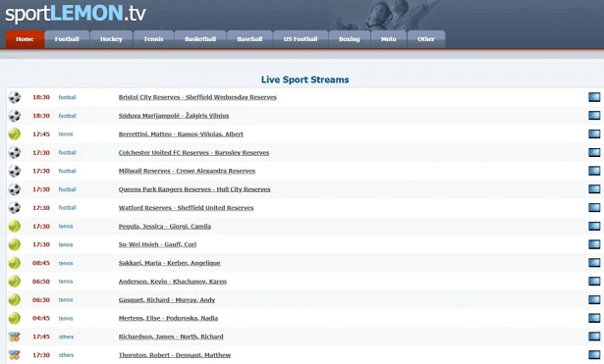Click soccer ball icon beside Sūduva Marijampolė
Image resolution: width=604 pixels, height=364 pixels.
[15, 116]
